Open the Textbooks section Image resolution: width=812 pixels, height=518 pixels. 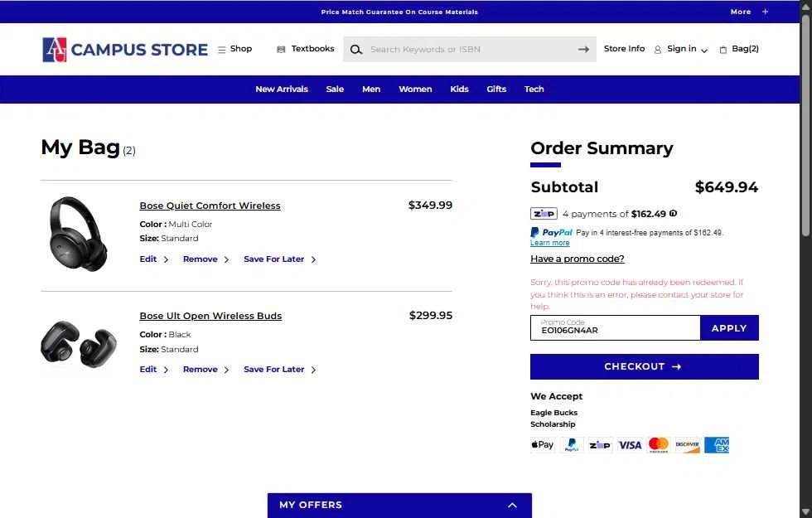pos(306,49)
